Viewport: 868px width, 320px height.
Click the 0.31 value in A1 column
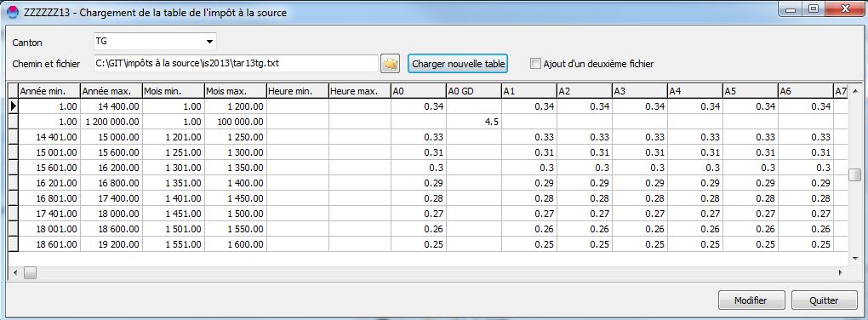pyautogui.click(x=528, y=152)
